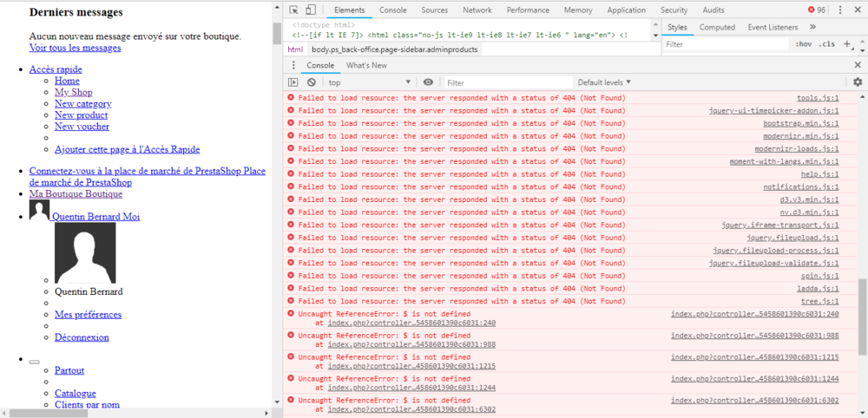
Task: Click the page's vertical scrollbar thumb
Action: pos(278,35)
